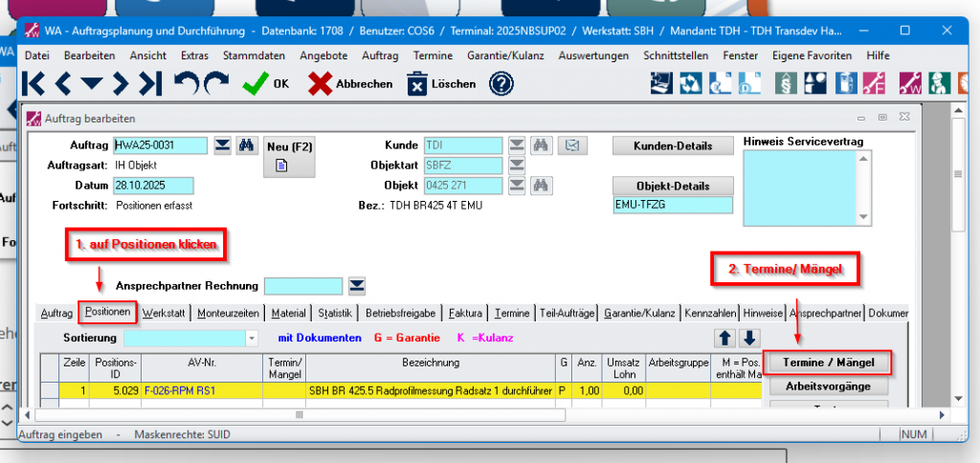Click the envelope icon beside Kunde
The width and height of the screenshot is (980, 463).
point(571,145)
